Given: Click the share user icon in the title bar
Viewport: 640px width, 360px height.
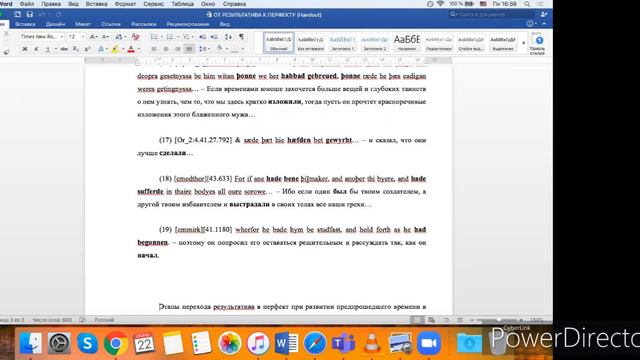Looking at the screenshot, I should (544, 14).
